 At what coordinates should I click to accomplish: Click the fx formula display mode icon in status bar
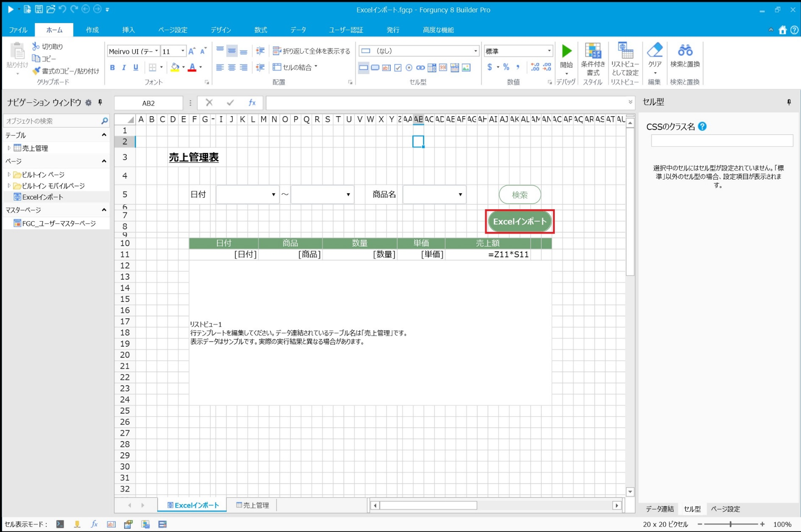94,524
